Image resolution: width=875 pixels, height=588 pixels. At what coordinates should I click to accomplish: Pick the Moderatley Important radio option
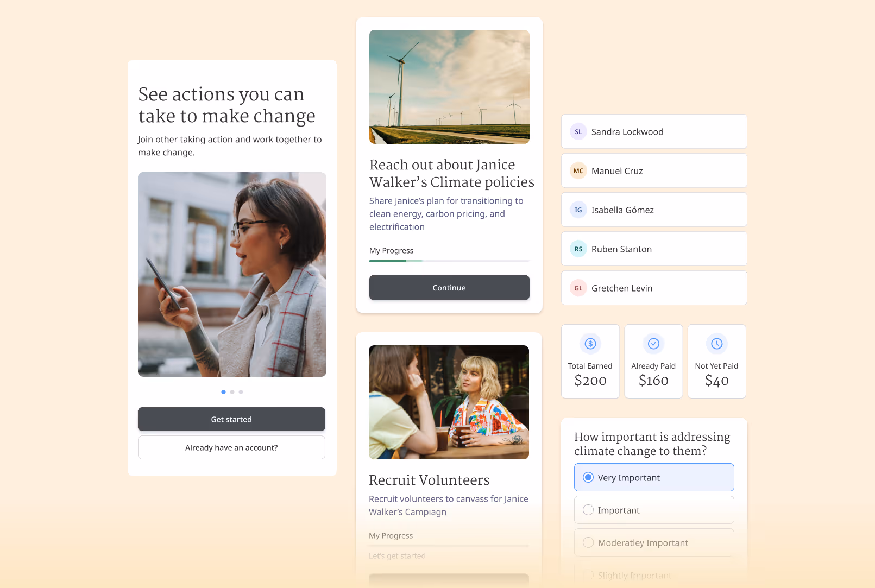tap(654, 542)
